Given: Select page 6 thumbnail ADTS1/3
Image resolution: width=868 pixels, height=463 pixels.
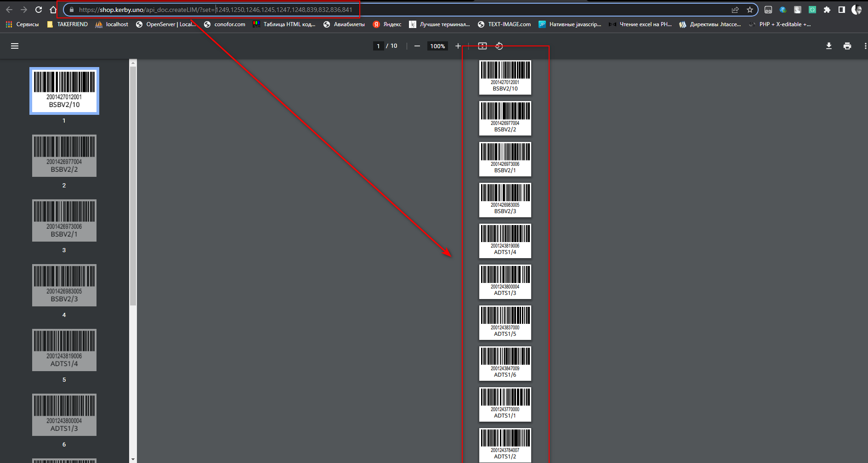Looking at the screenshot, I should click(x=64, y=415).
